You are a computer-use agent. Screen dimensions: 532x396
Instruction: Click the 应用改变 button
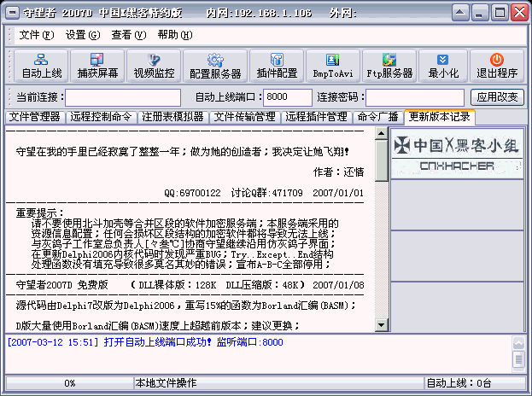point(497,97)
